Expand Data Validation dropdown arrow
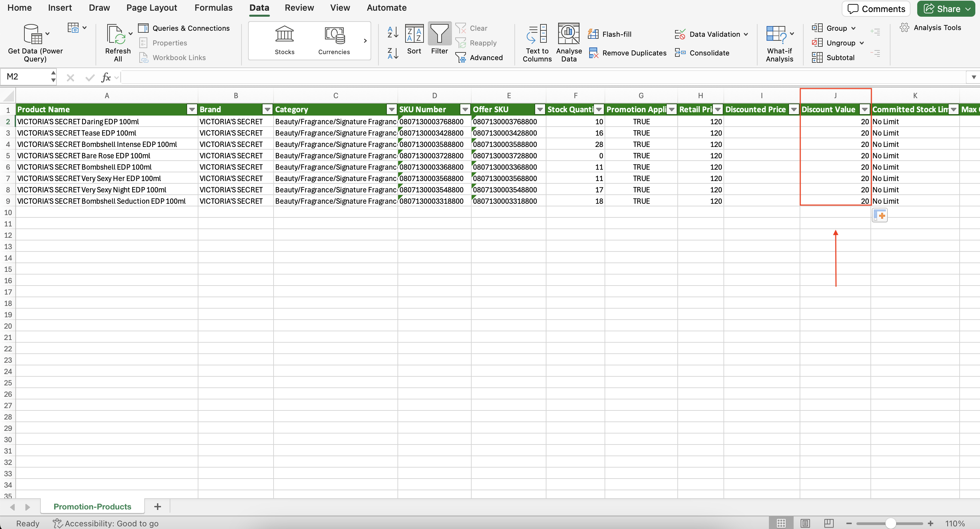Viewport: 980px width, 529px height. (746, 34)
